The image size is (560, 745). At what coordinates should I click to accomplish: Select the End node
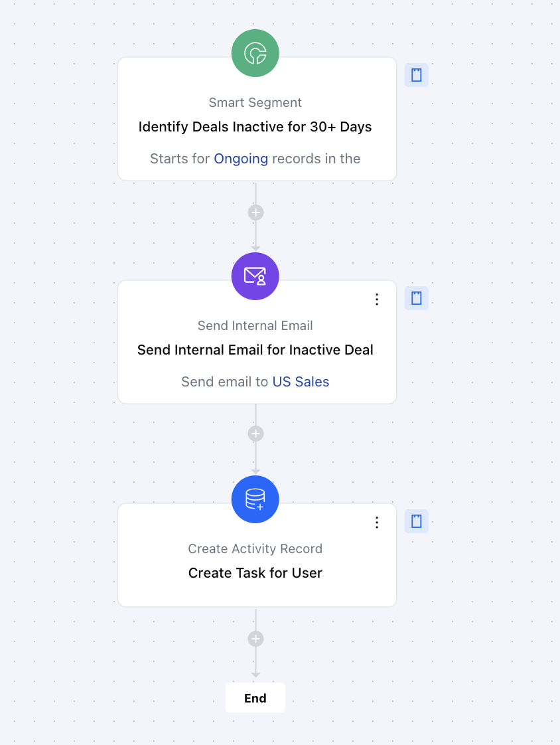pos(255,698)
